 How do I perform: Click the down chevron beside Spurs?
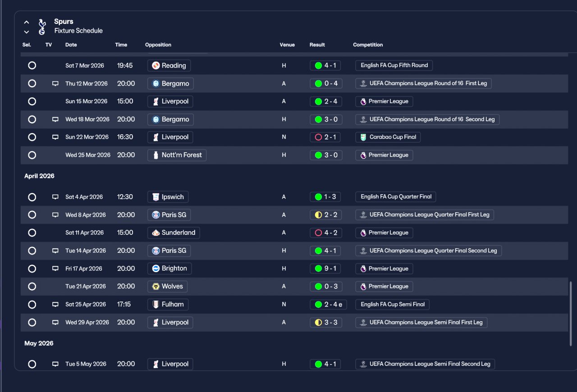coord(27,32)
